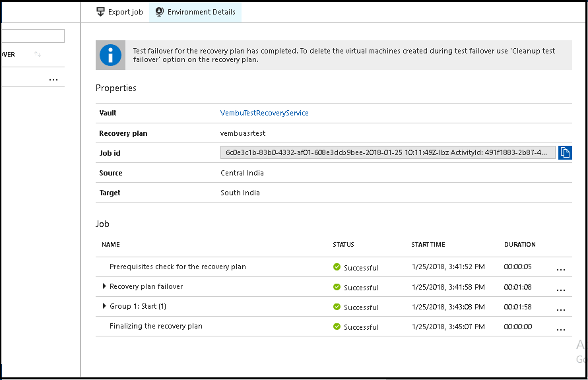Click start time '1/25/2018, 3:43:08 PM'
The width and height of the screenshot is (588, 380).
[x=448, y=307]
